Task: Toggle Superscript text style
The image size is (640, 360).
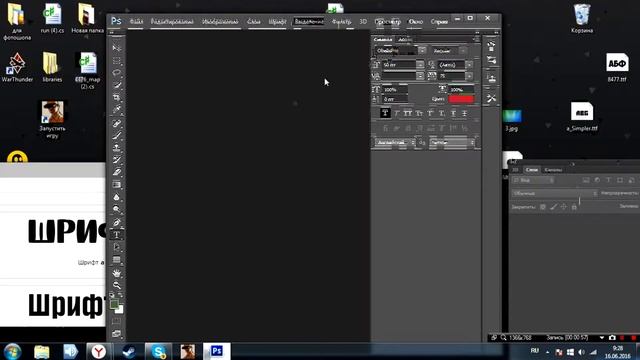Action: 430,113
